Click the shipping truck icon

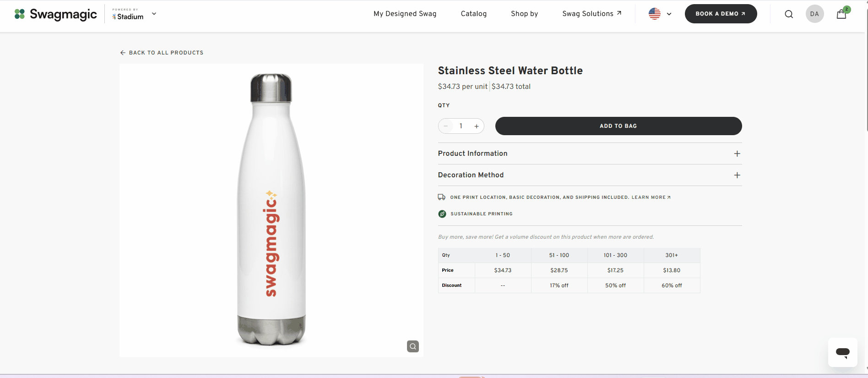point(442,197)
